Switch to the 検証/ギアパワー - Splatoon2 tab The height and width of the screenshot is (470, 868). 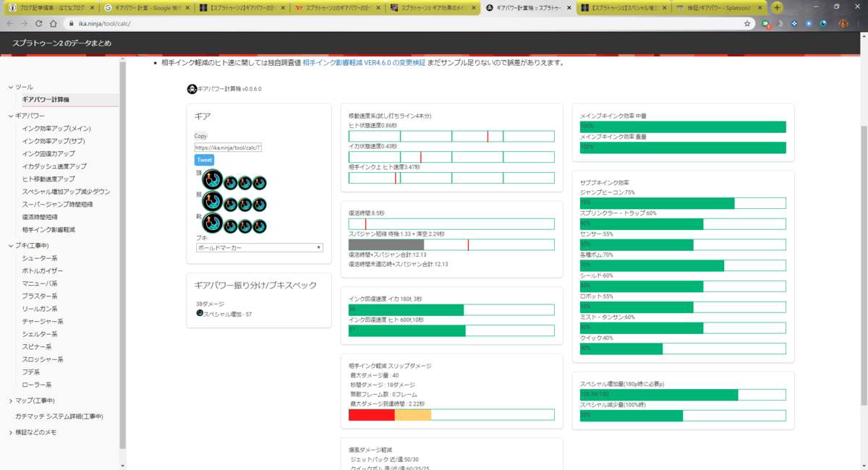click(x=718, y=8)
